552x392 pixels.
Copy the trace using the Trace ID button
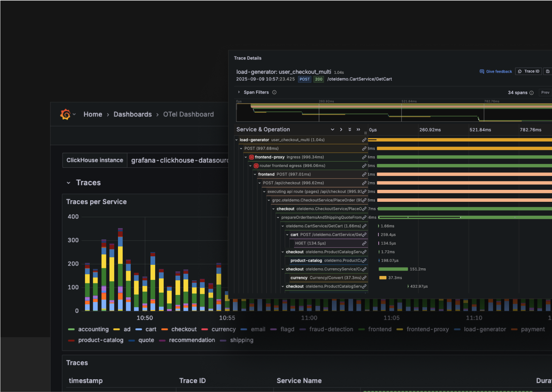tap(528, 71)
